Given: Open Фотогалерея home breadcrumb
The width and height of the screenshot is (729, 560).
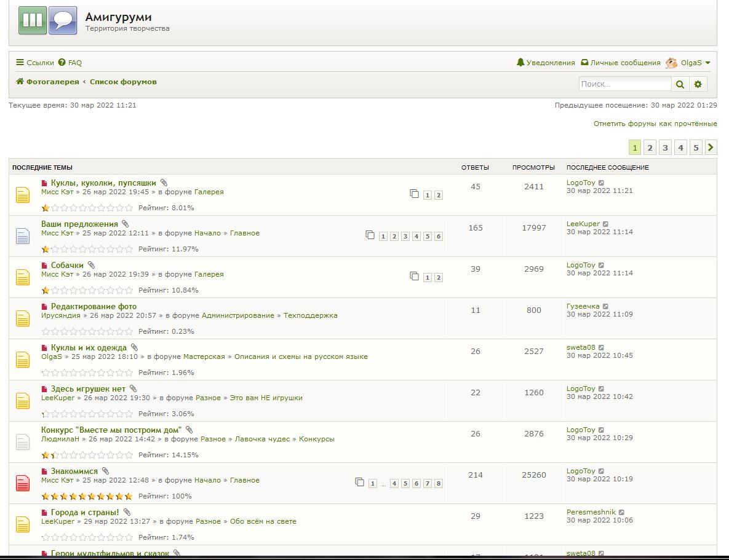Looking at the screenshot, I should [x=48, y=82].
